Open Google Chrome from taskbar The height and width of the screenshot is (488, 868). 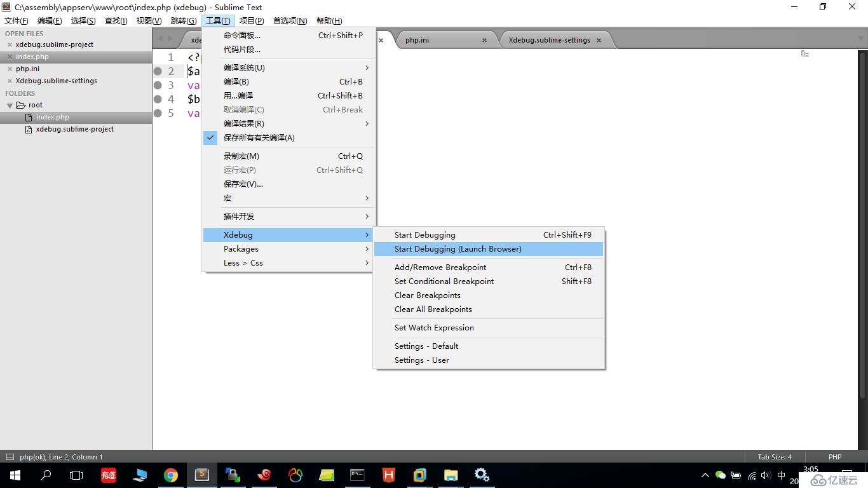(x=171, y=475)
